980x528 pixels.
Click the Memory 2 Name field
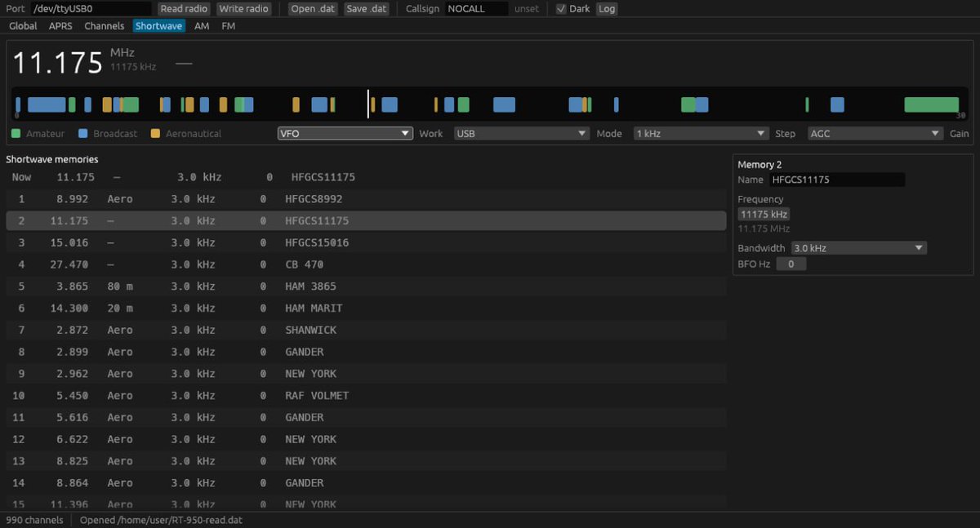pos(837,180)
